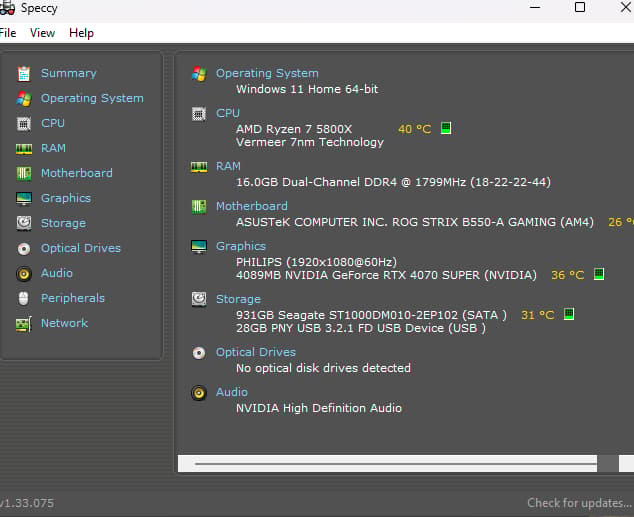This screenshot has width=634, height=517.
Task: Click the Motherboard icon in sidebar
Action: click(24, 173)
